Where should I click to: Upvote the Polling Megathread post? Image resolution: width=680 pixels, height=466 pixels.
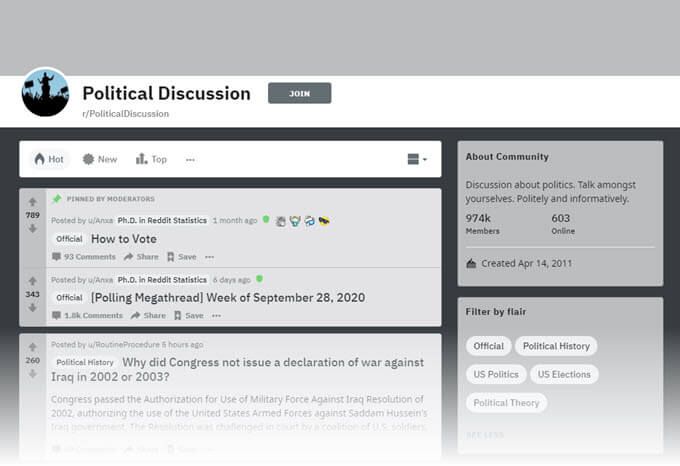[x=33, y=281]
